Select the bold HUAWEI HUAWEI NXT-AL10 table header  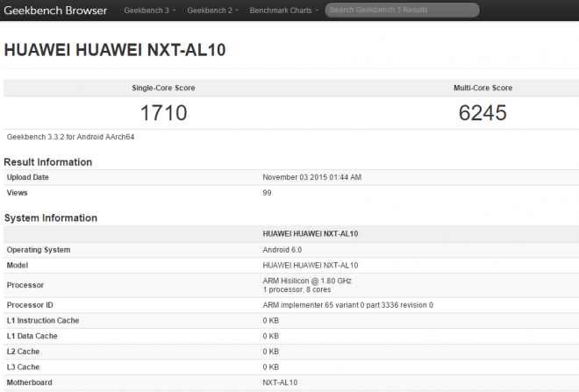tap(311, 233)
